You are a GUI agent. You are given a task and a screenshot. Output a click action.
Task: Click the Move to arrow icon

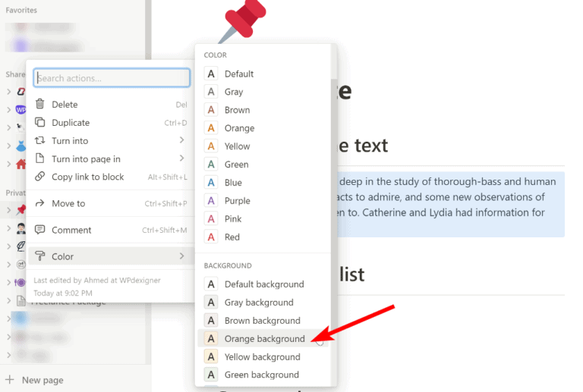[39, 203]
